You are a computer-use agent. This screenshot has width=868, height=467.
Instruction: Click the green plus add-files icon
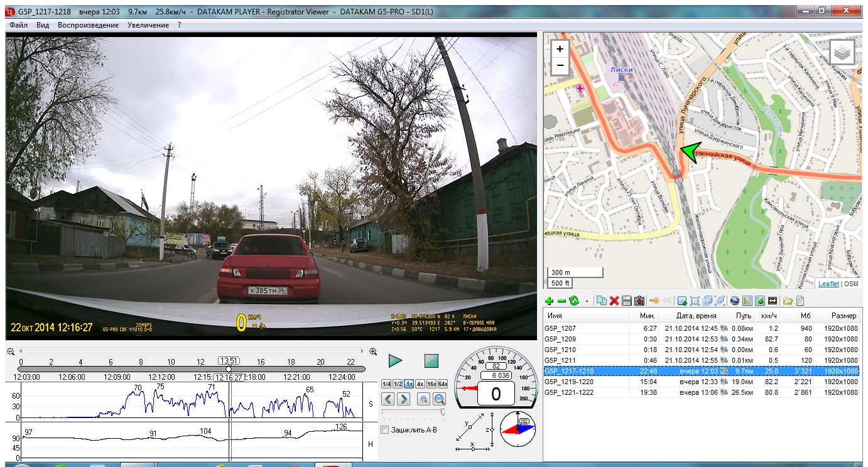click(x=550, y=301)
